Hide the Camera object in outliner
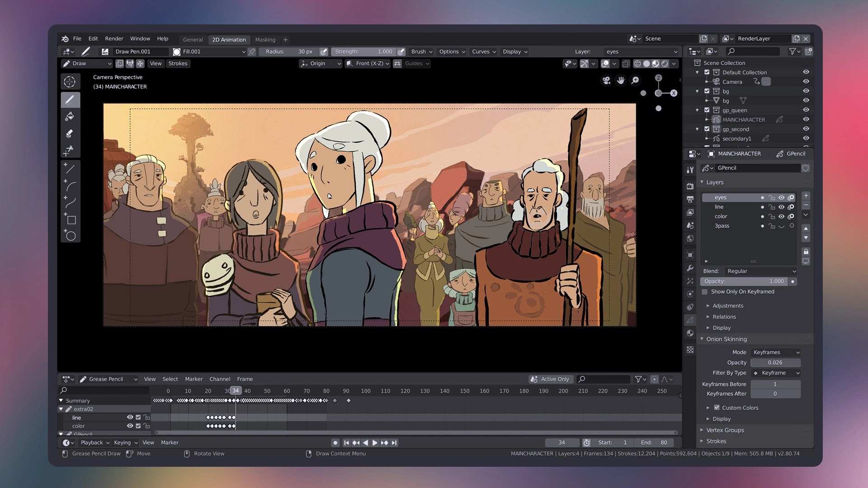 [806, 82]
